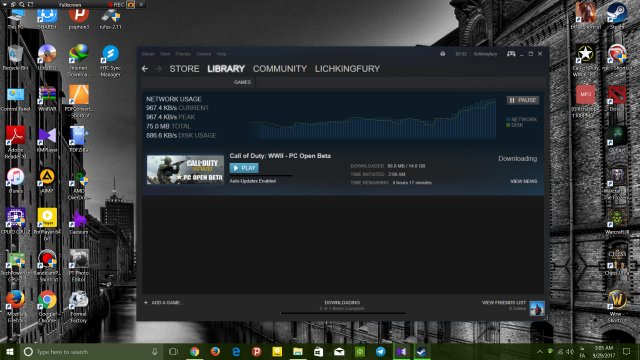Open Warcraft III desktop icon
Image resolution: width=640 pixels, height=360 pixels.
[617, 221]
